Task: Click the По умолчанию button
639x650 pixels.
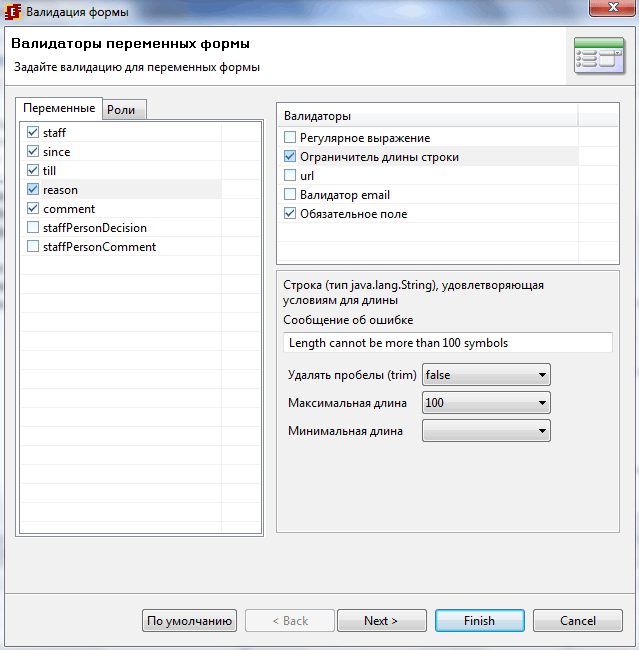Action: coord(190,621)
